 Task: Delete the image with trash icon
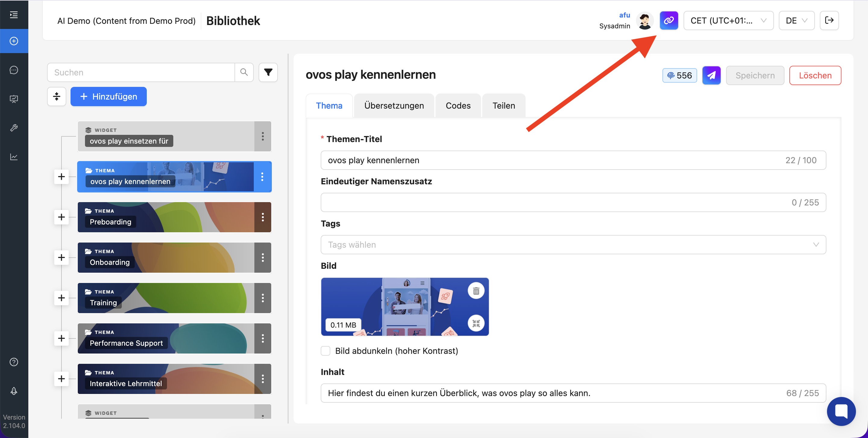476,291
